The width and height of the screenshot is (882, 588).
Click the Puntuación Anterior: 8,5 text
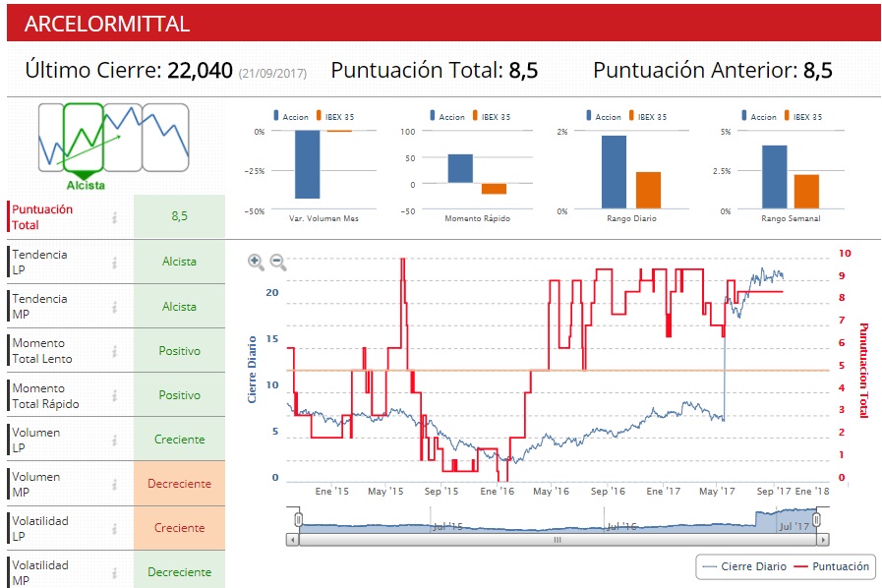tap(713, 71)
